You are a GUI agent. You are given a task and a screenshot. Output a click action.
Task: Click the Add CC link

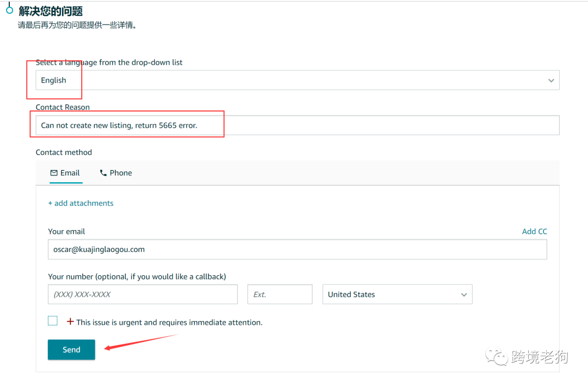click(535, 232)
